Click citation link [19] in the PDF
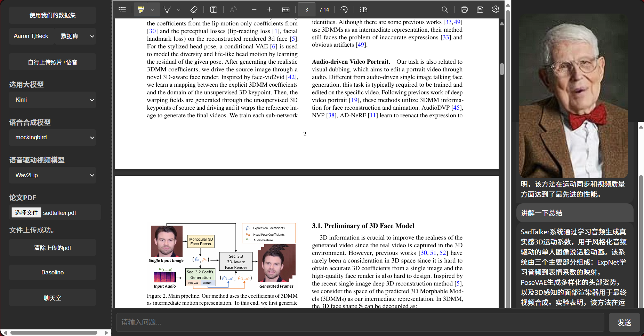Screen dimensions: 644x336 coord(354,100)
